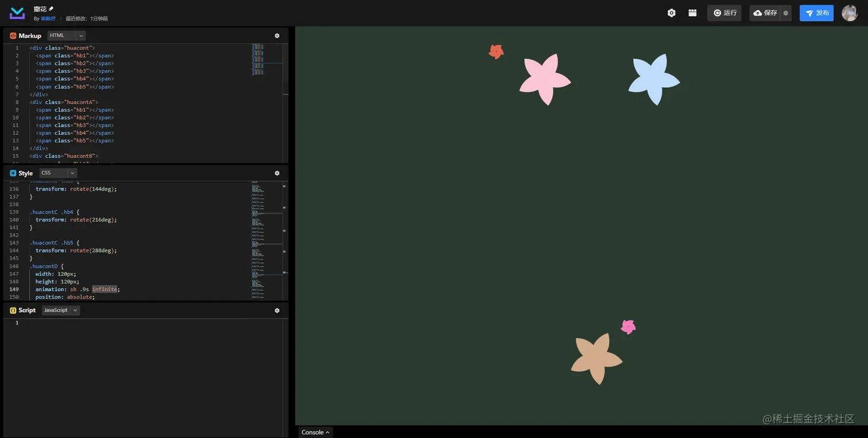Click the Style panel title

[26, 173]
